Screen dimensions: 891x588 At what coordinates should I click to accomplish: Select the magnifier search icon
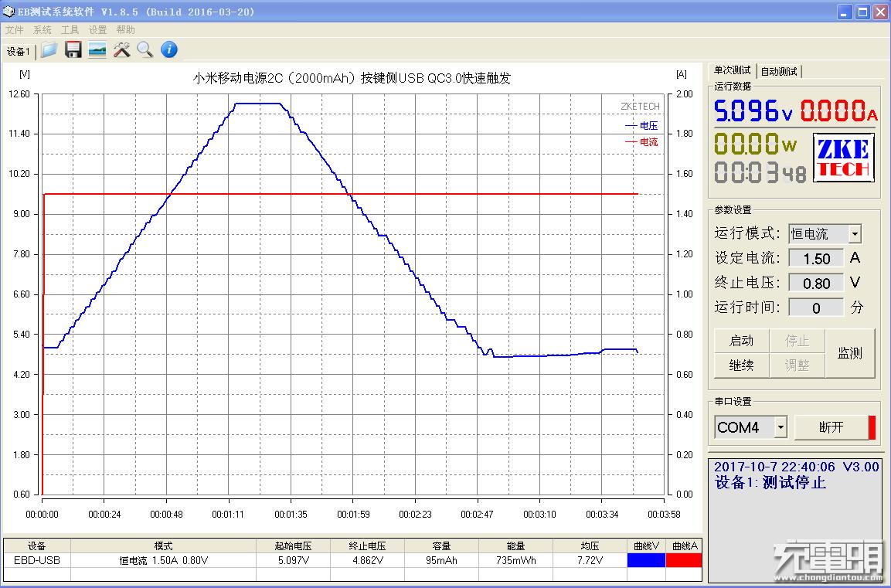point(145,50)
